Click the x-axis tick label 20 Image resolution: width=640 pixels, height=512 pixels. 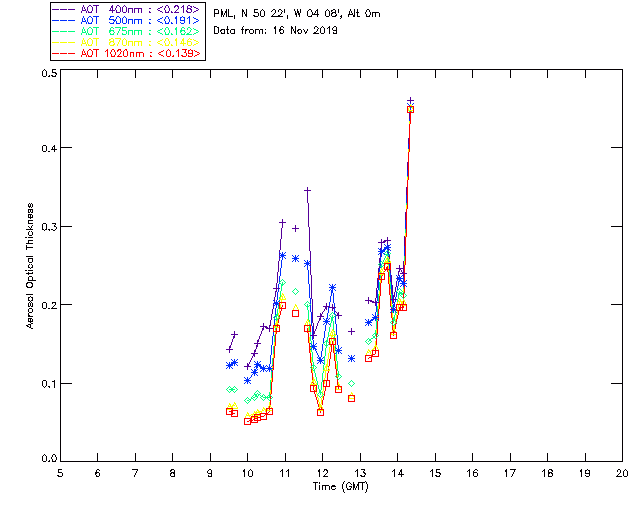(622, 473)
